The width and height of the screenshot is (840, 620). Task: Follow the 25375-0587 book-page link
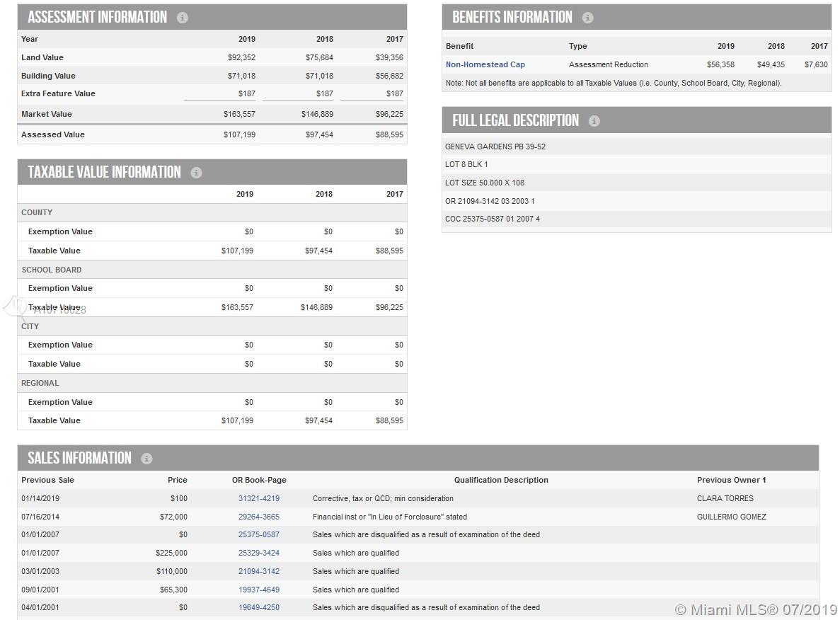(x=258, y=534)
